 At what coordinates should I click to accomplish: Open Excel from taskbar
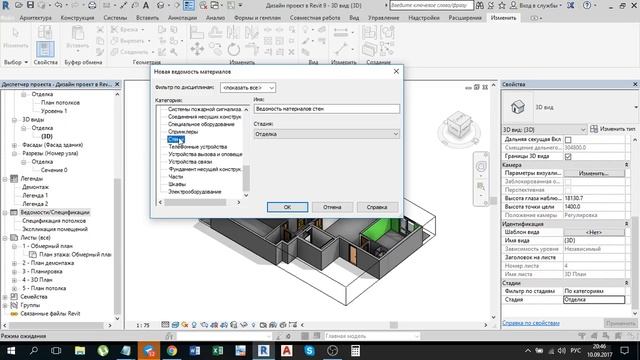coord(218,351)
